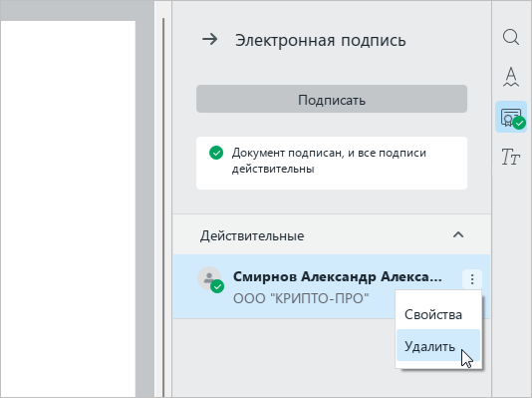Open the search sidebar icon
The height and width of the screenshot is (398, 532).
(x=511, y=37)
